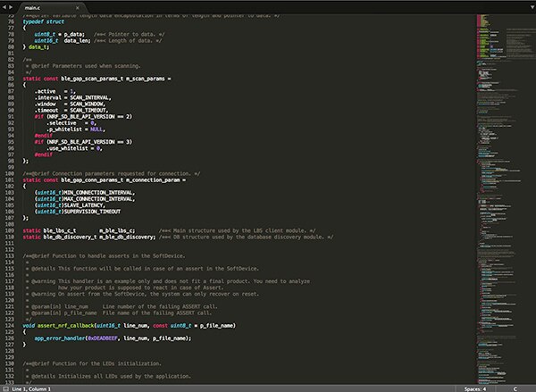Click 'data_len;' on line 79
Viewport: 536px width, 392px height.
coord(77,41)
